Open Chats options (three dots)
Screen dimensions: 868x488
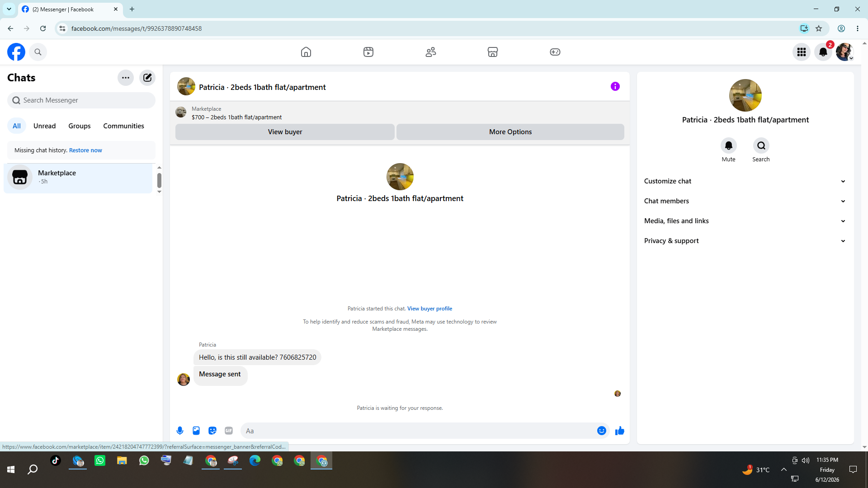pos(126,78)
